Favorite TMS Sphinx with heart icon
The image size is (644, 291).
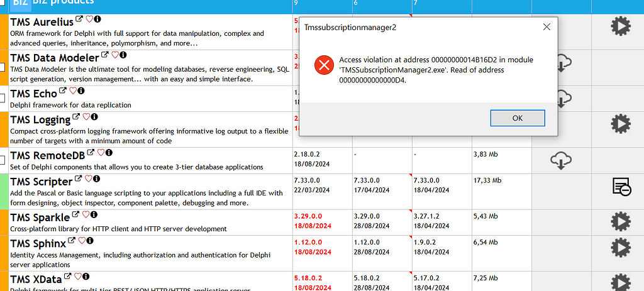(82, 240)
